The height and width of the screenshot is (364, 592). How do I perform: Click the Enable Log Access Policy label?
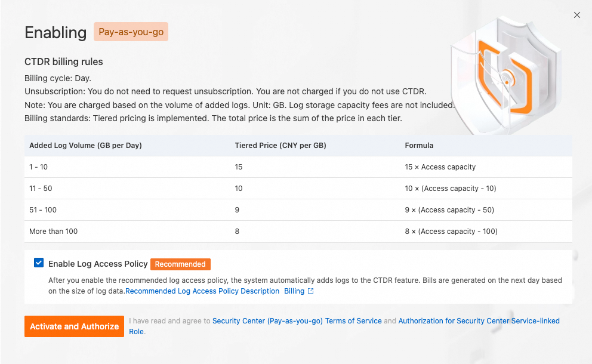pos(98,264)
